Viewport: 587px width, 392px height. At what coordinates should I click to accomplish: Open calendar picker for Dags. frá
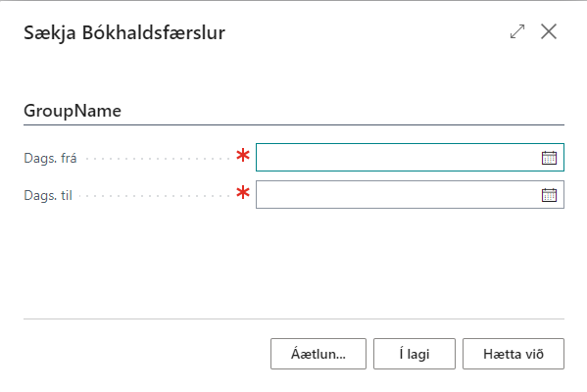pos(549,158)
